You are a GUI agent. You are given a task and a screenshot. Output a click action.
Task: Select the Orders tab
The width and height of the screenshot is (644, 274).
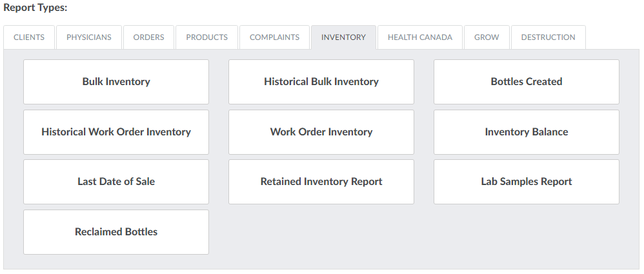tap(148, 37)
